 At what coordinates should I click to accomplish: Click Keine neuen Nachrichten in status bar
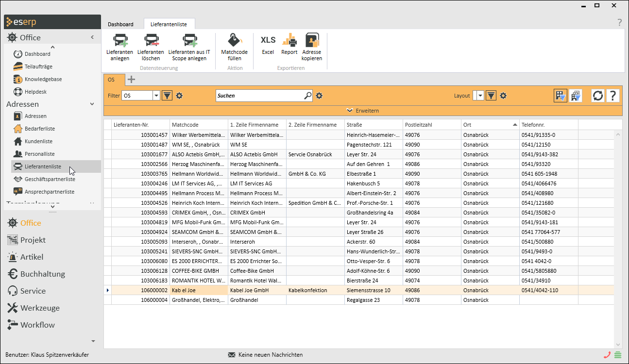coord(265,355)
